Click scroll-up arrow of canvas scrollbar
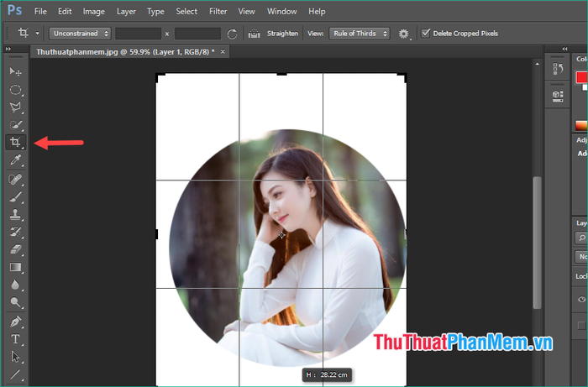 coord(538,64)
